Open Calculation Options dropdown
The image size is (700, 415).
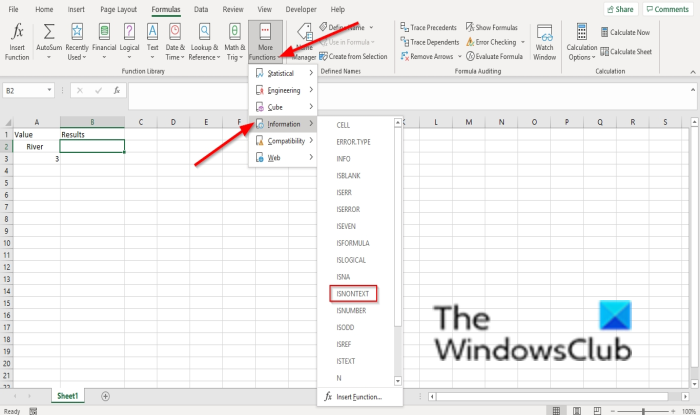pos(581,42)
